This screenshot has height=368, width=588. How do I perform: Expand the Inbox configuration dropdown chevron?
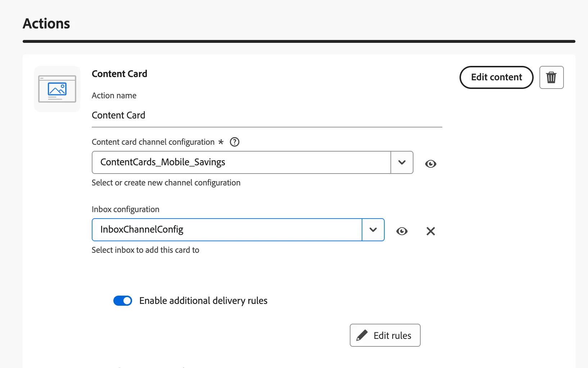[x=373, y=230]
